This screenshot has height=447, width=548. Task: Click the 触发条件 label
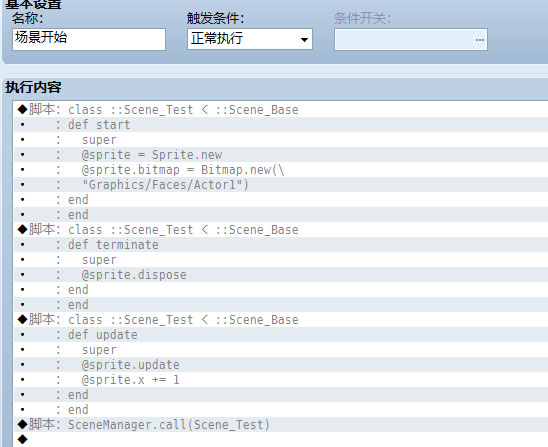(x=215, y=18)
